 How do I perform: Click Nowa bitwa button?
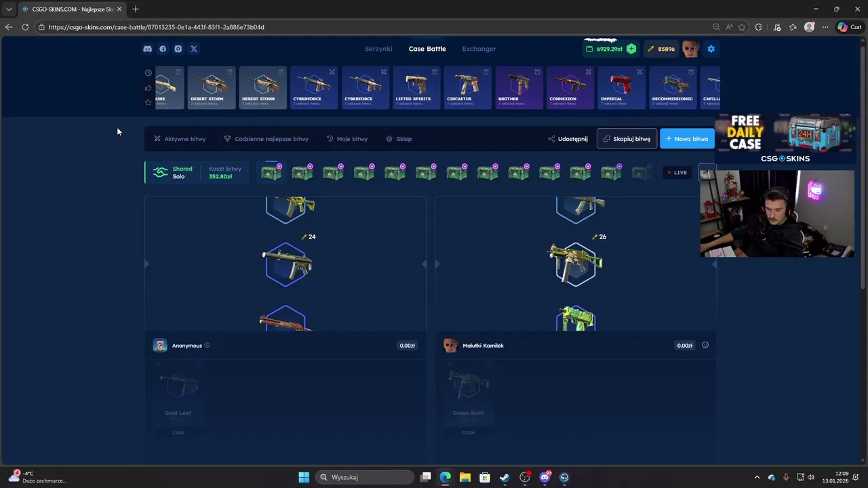click(x=687, y=139)
